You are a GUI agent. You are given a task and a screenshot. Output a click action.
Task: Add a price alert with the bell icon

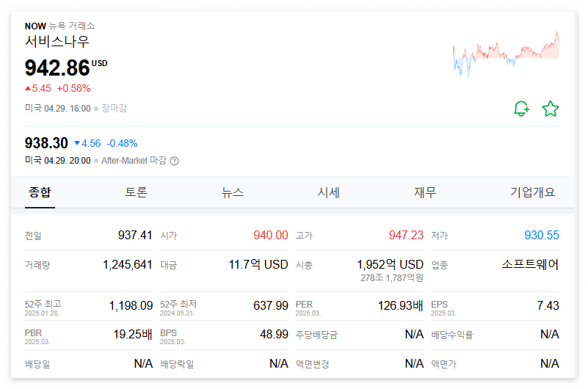point(522,109)
